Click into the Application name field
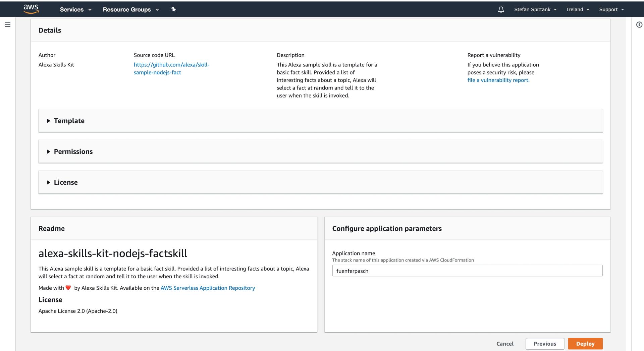The width and height of the screenshot is (644, 351). pos(467,271)
